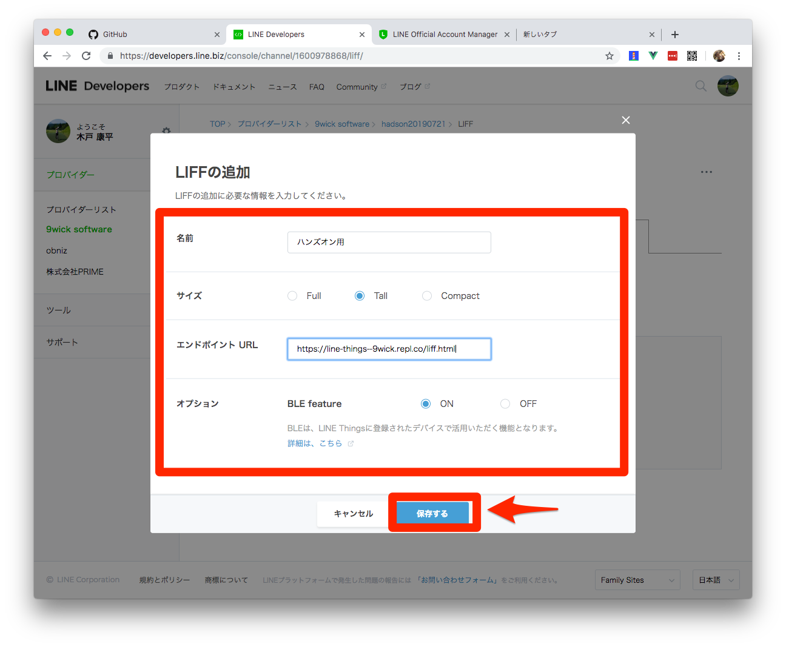Viewport: 786px width, 672px height.
Task: Click the 規約とポリシー footer link
Action: [164, 580]
